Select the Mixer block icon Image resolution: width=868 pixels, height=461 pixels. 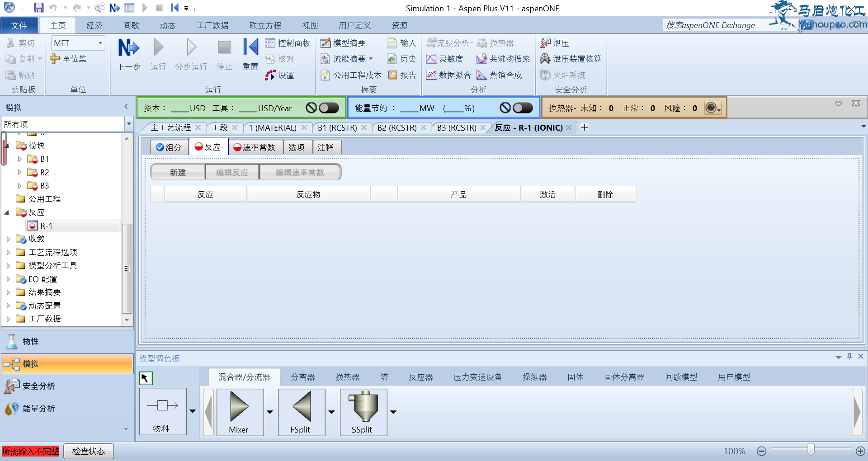pyautogui.click(x=240, y=412)
